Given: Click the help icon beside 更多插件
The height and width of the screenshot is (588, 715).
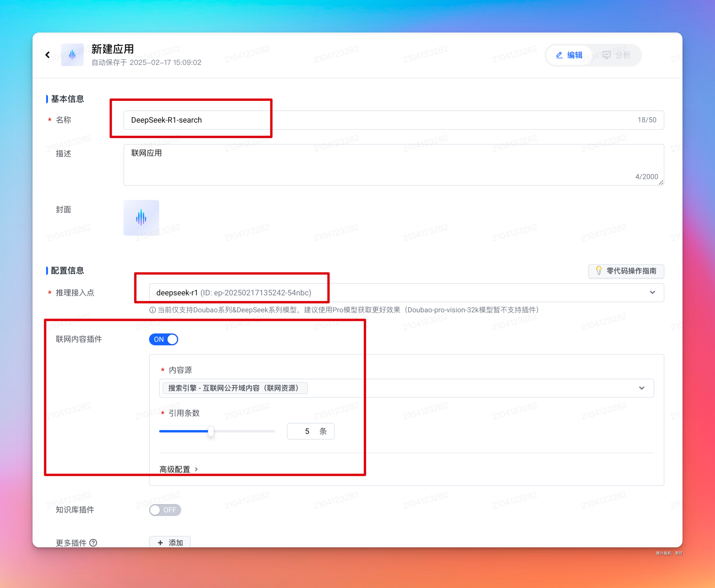Looking at the screenshot, I should [x=93, y=543].
